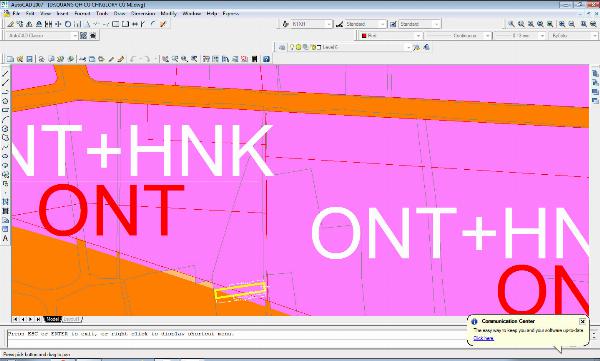Click the Make Object's Layer Current icon
600x361 pixels.
coord(417,47)
